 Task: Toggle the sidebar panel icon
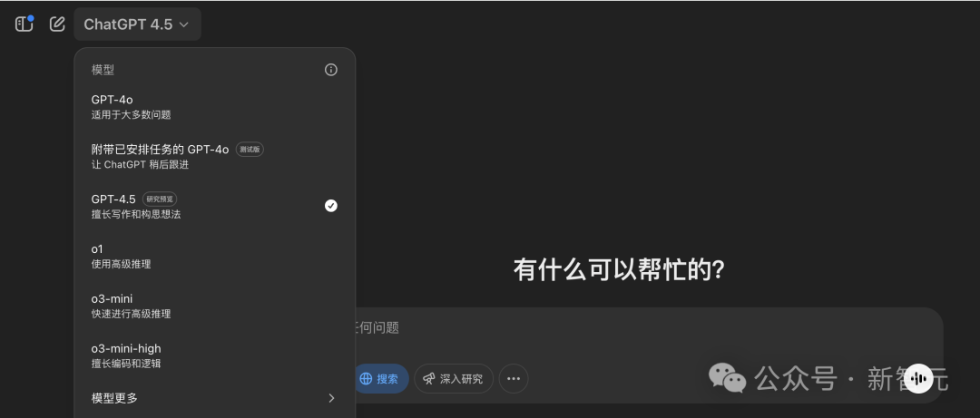[24, 24]
